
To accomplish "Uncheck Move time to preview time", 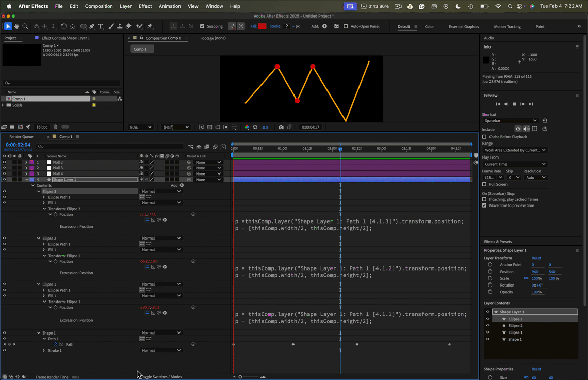I will click(484, 205).
